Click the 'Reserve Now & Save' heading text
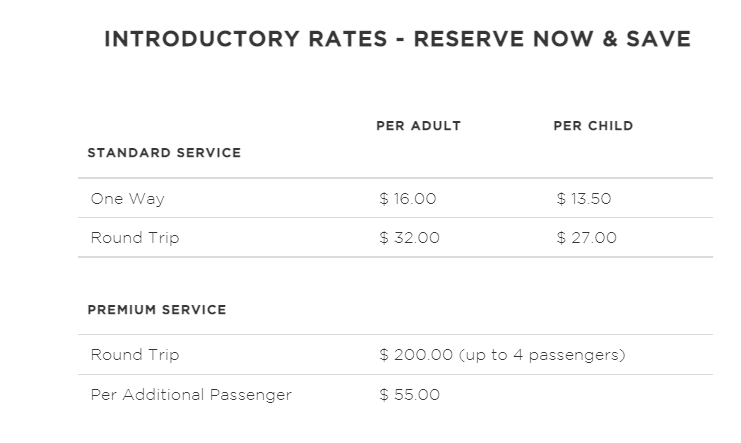Screen dimensions: 741x443 click(552, 39)
